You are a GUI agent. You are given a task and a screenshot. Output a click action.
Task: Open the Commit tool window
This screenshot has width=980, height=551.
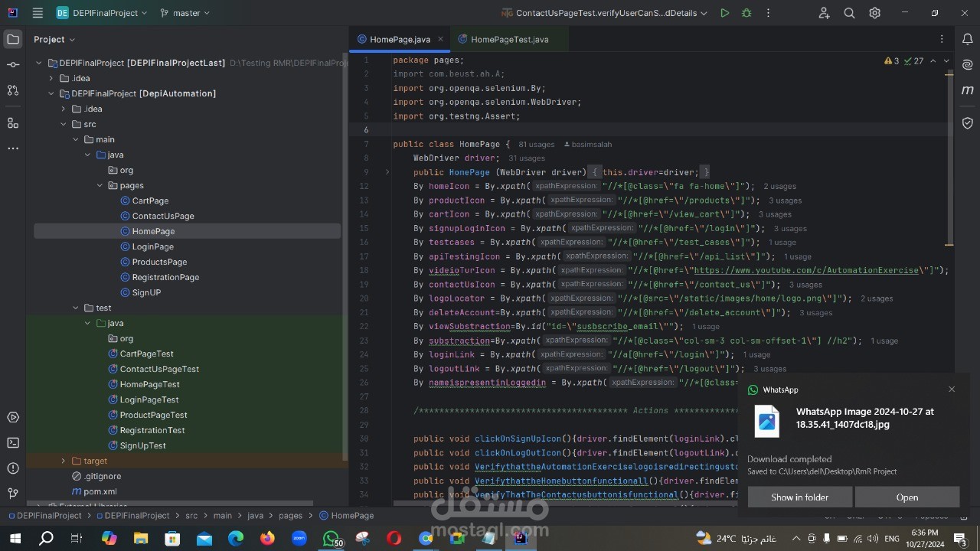(x=13, y=65)
